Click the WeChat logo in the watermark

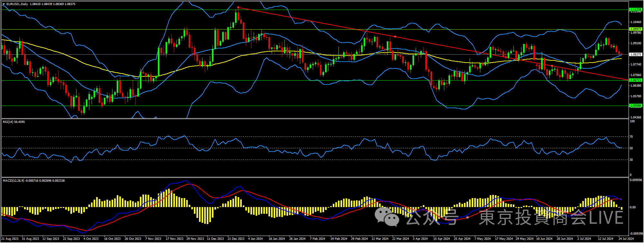(387, 217)
